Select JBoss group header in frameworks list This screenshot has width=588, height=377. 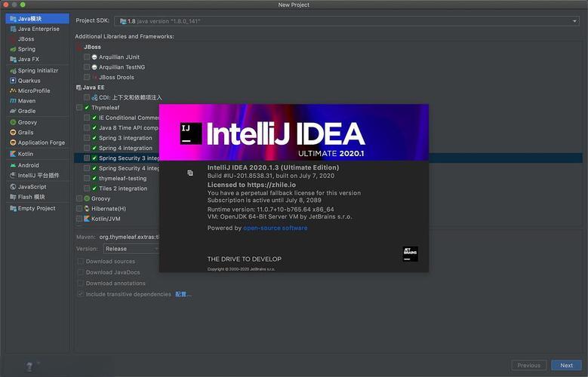(x=92, y=47)
